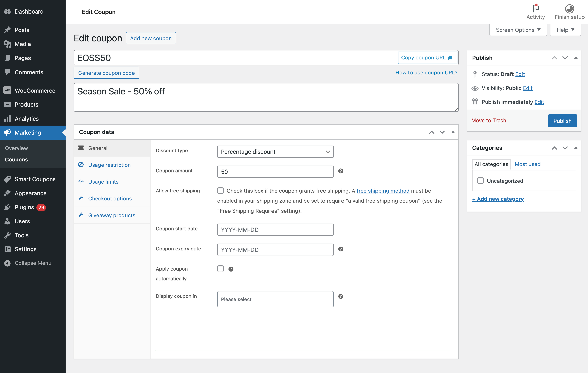Click the Collapse Menu arrow icon
Viewport: 588px width, 373px height.
(7, 263)
